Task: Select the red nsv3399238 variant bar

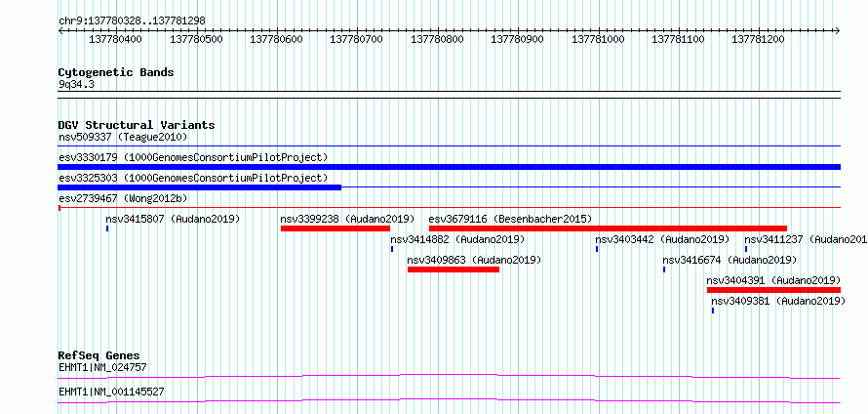Action: pos(335,228)
